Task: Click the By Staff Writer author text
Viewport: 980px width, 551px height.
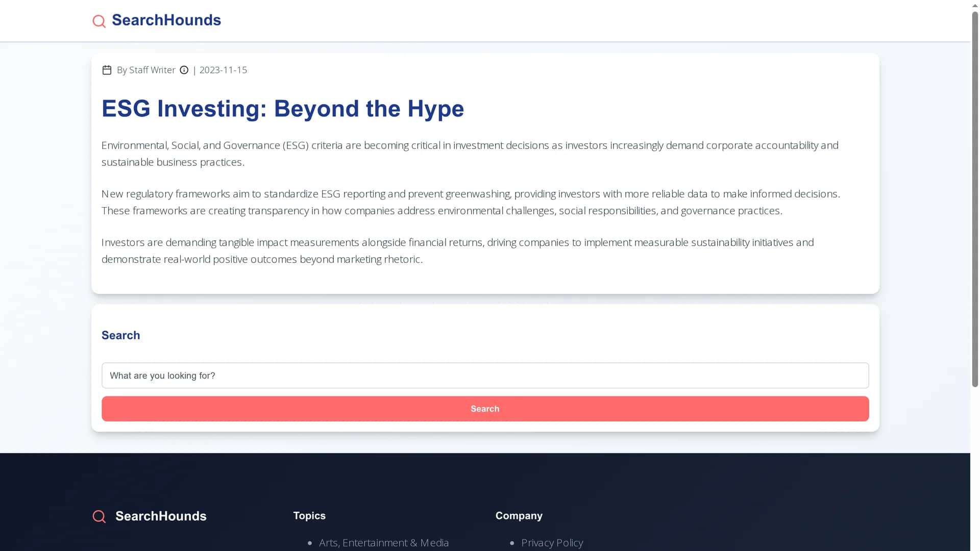Action: [146, 70]
